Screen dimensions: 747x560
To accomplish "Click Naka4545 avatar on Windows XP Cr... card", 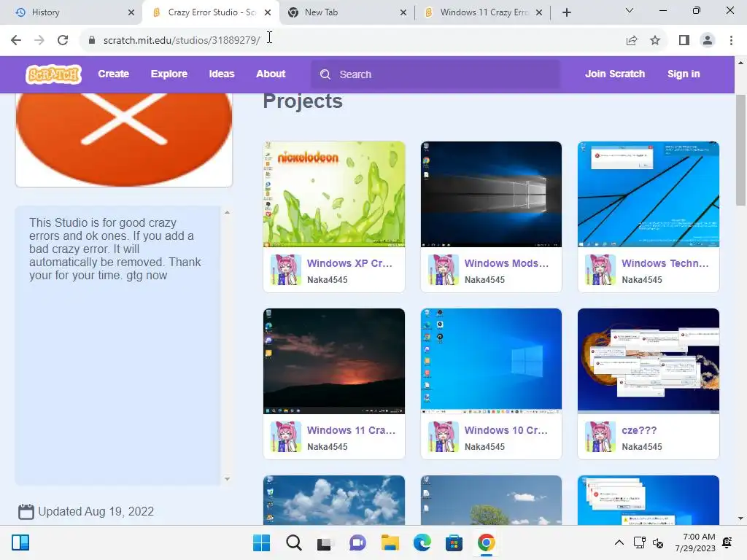I will [286, 270].
